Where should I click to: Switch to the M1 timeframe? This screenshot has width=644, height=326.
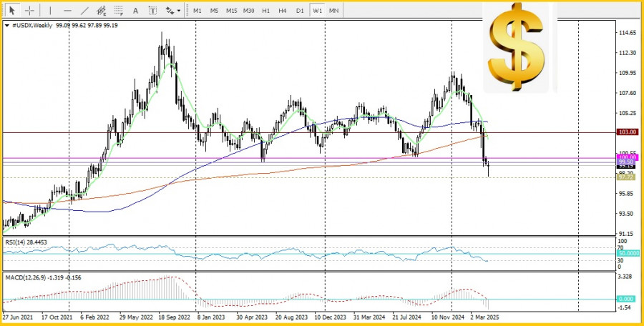(197, 11)
